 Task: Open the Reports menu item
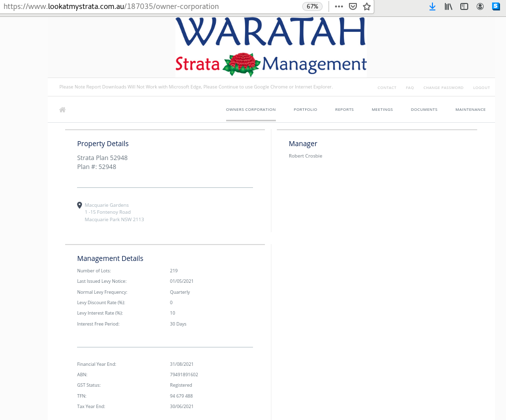point(344,110)
